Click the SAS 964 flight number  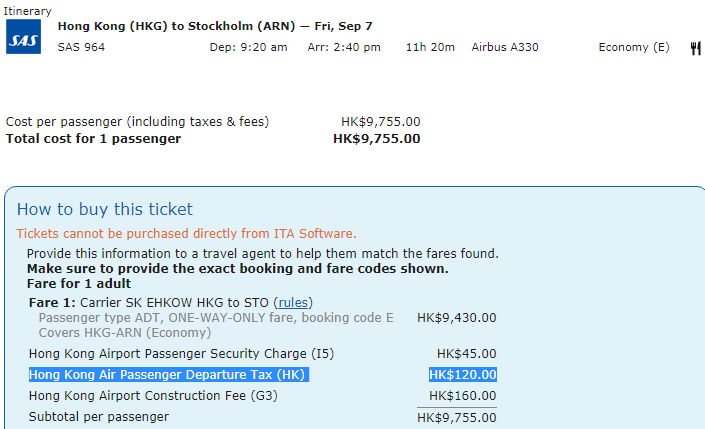[81, 47]
